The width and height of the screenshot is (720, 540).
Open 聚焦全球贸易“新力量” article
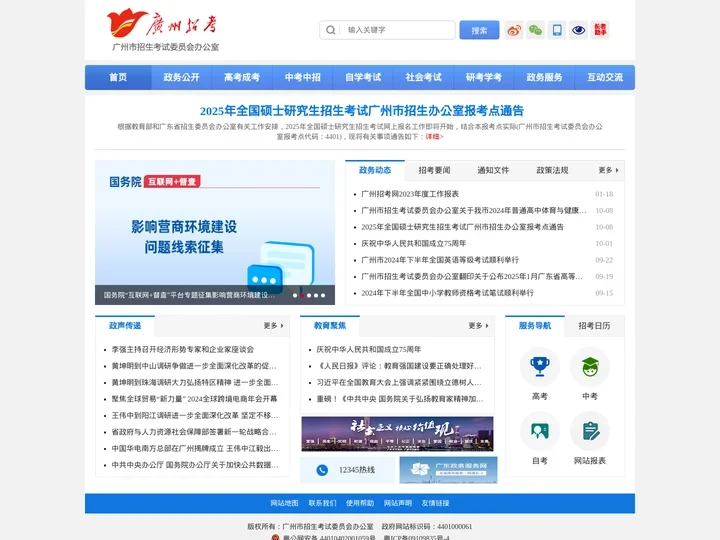click(x=194, y=399)
